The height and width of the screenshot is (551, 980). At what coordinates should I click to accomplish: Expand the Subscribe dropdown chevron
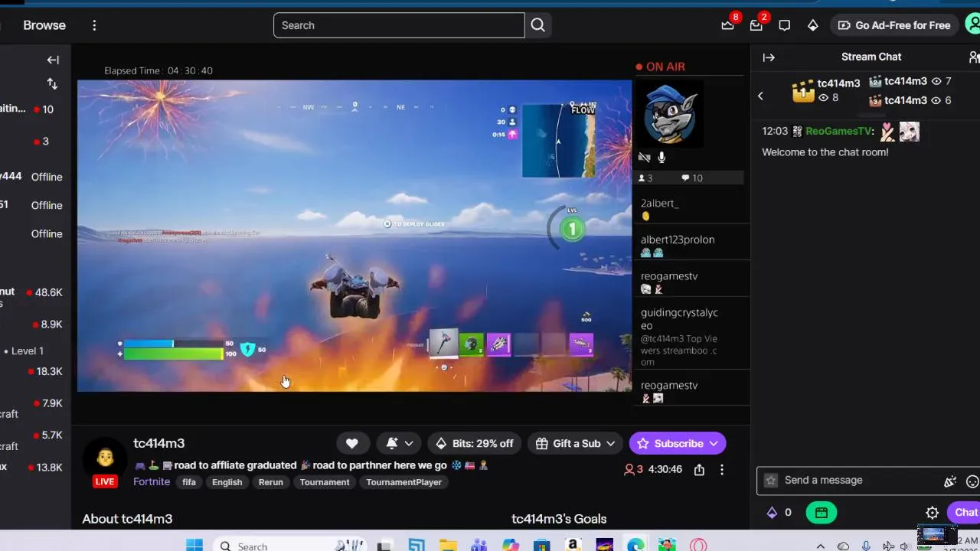tap(714, 443)
